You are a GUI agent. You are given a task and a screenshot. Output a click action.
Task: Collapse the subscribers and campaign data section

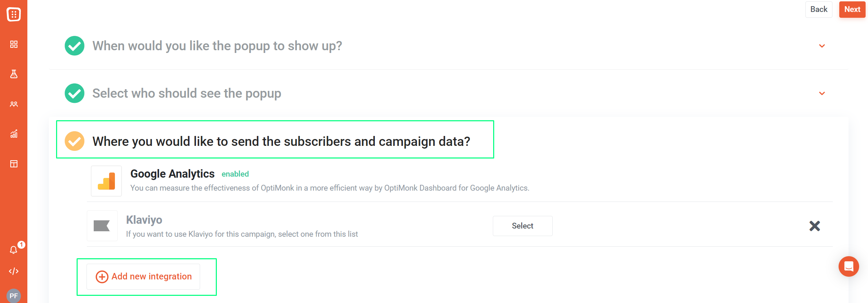tap(281, 141)
